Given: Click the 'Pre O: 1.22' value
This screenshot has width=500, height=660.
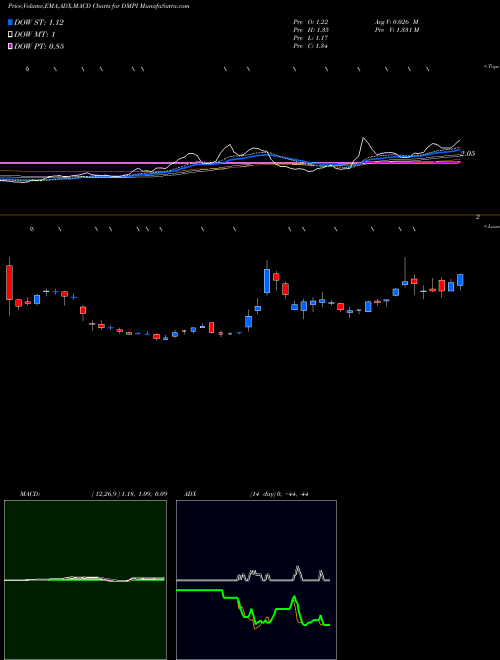Looking at the screenshot, I should coord(311,22).
